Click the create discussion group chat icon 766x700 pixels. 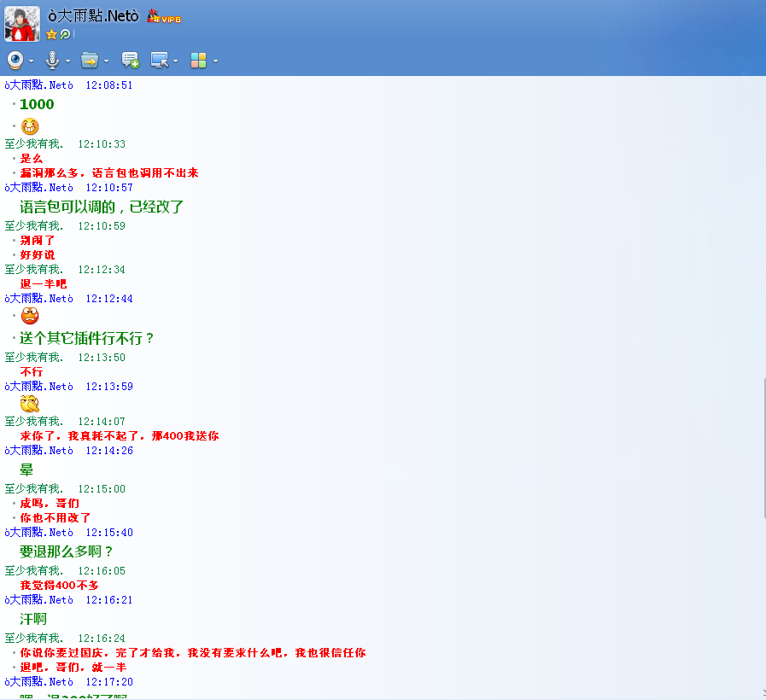[131, 61]
